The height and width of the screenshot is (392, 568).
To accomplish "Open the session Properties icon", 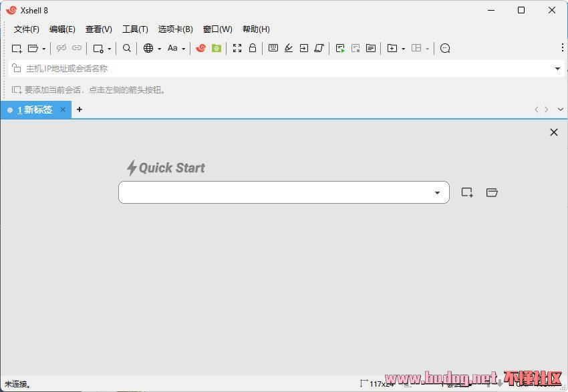I will 98,49.
